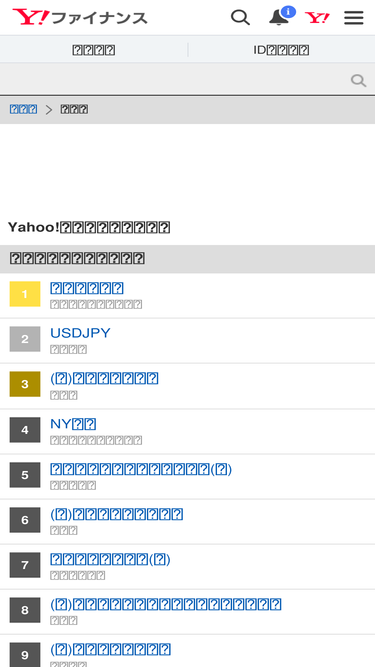Image resolution: width=375 pixels, height=667 pixels.
Task: Open notifications bell icon
Action: (x=280, y=17)
